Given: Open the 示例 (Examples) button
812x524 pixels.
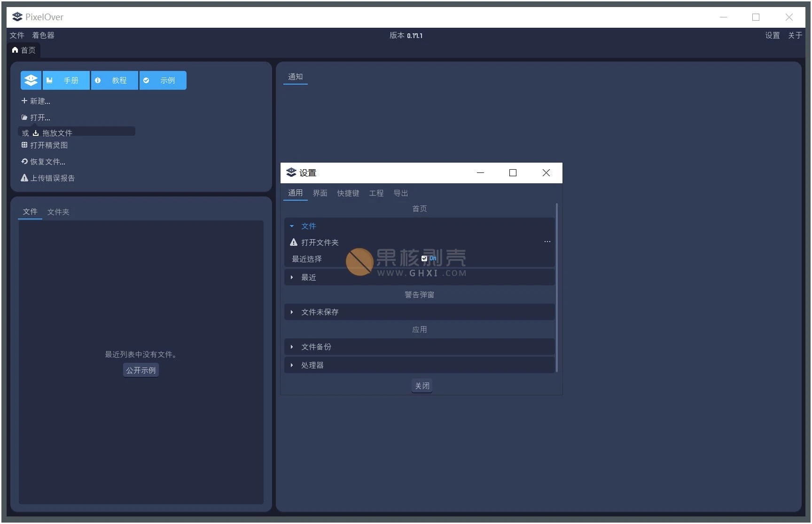Looking at the screenshot, I should click(163, 80).
